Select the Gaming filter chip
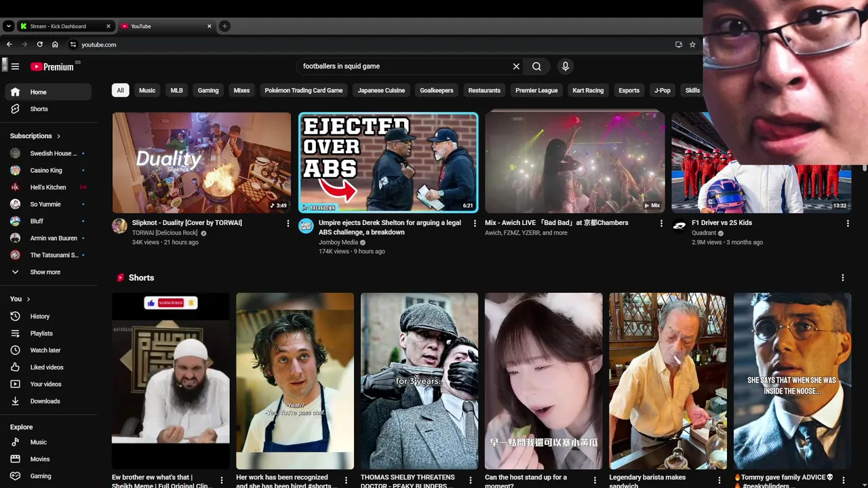Image resolution: width=868 pixels, height=488 pixels. (x=208, y=90)
